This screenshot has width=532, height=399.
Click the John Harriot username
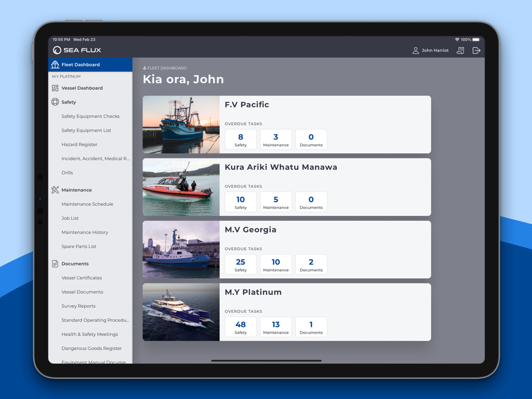pos(435,50)
